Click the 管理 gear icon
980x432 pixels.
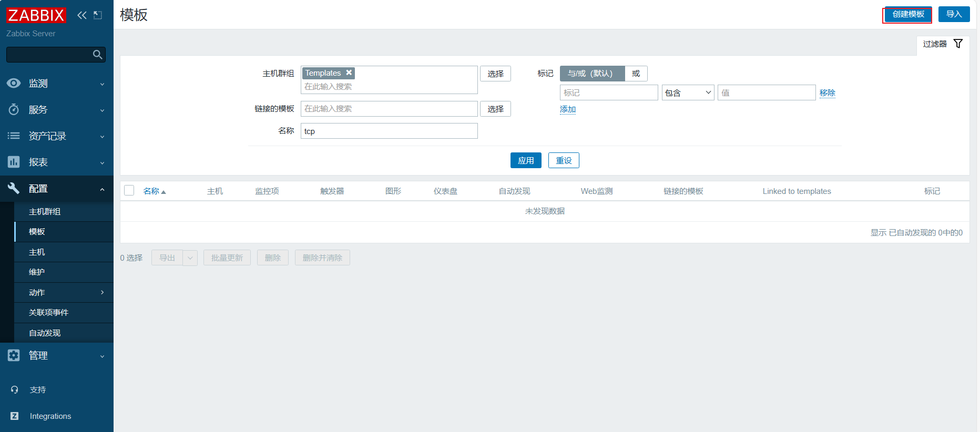coord(14,355)
